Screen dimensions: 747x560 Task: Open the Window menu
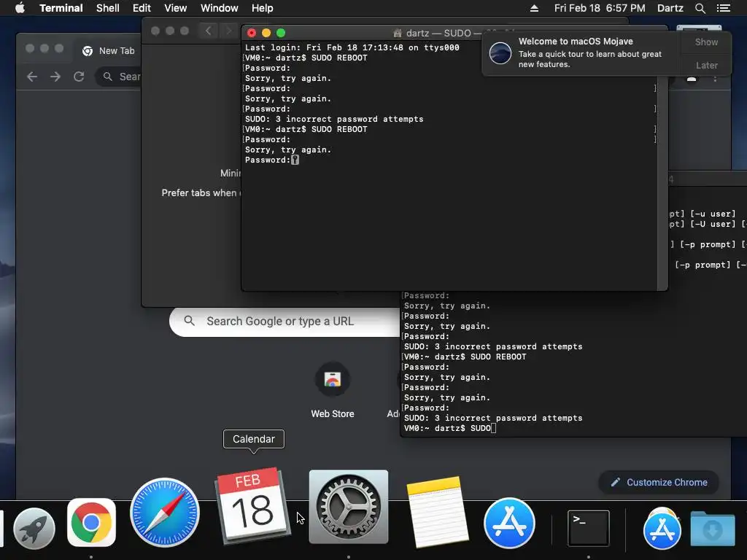219,8
